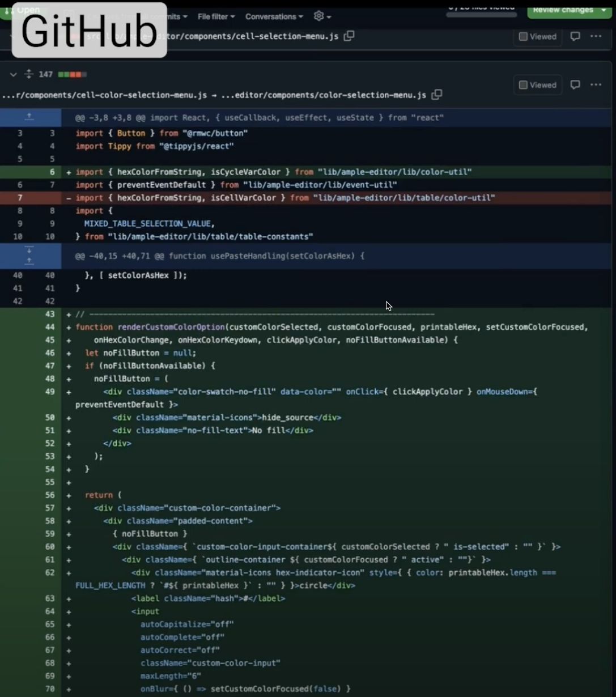The image size is (616, 697).
Task: Click expand-all icon beside the 147 count
Action: 29,74
